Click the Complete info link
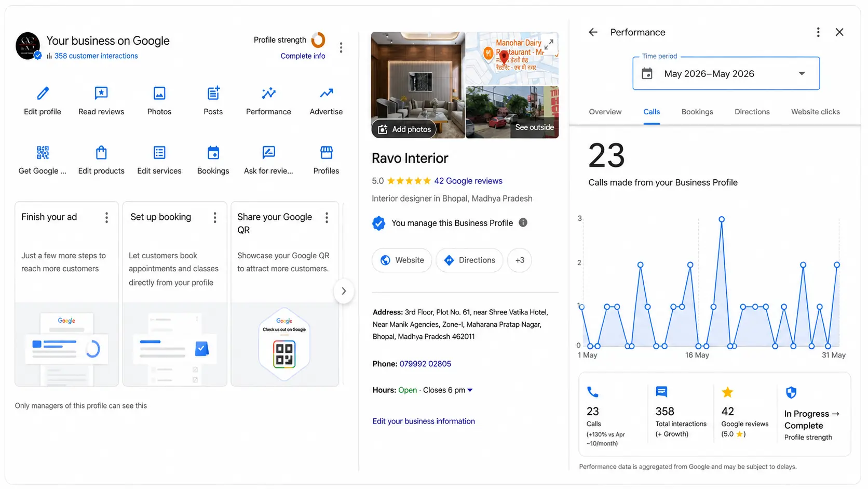This screenshot has width=868, height=489. click(x=303, y=56)
